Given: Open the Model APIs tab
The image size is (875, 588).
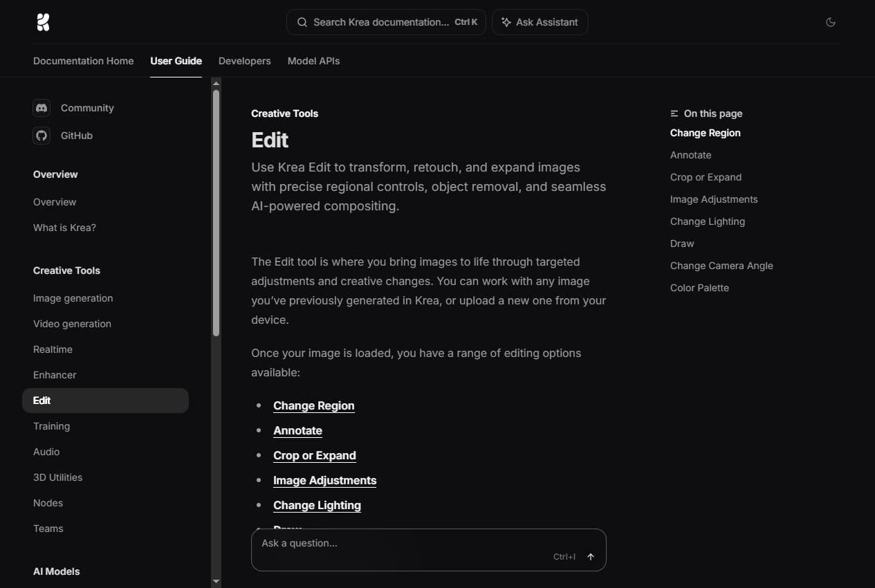Looking at the screenshot, I should coord(313,61).
